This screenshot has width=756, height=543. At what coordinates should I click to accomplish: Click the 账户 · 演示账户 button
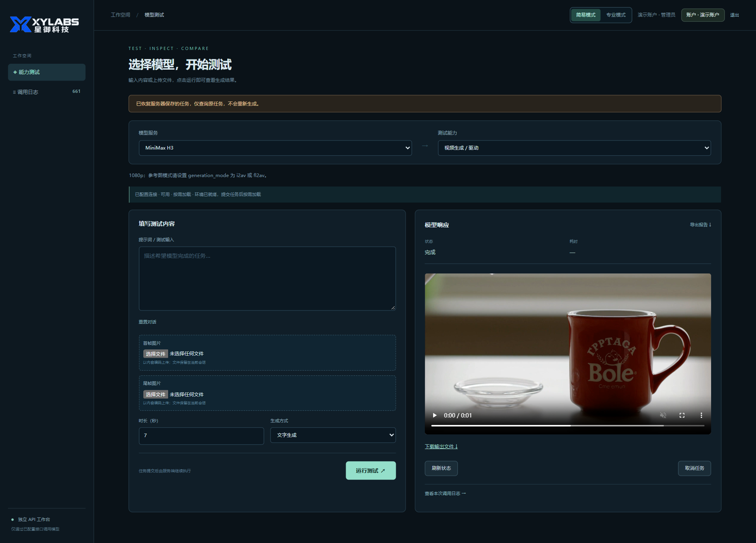[703, 15]
